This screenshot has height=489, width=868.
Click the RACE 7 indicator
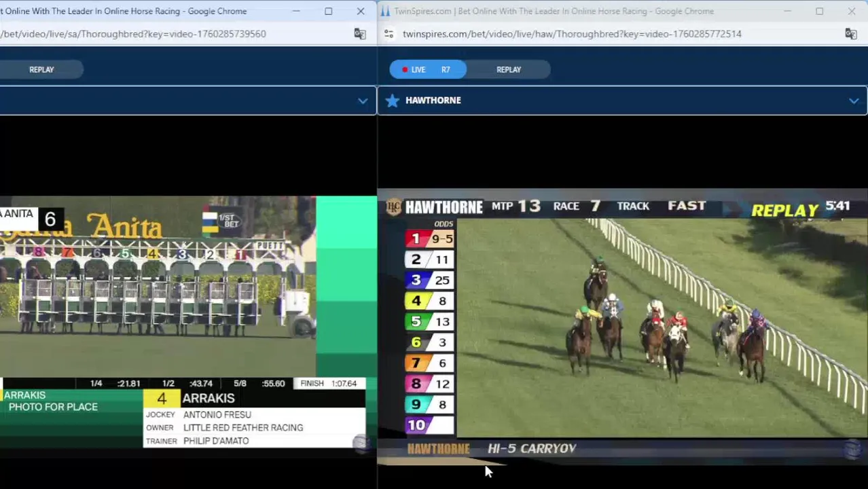tap(577, 206)
